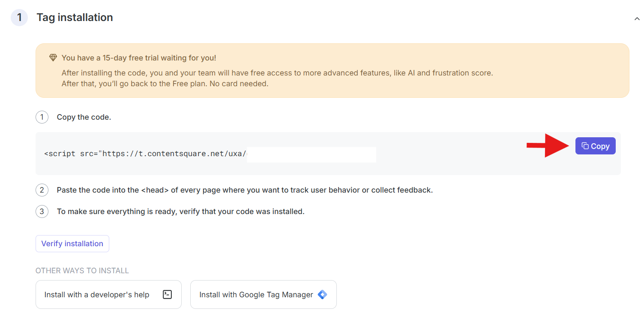Click the circled number 1 beside Copy the code

click(42, 117)
